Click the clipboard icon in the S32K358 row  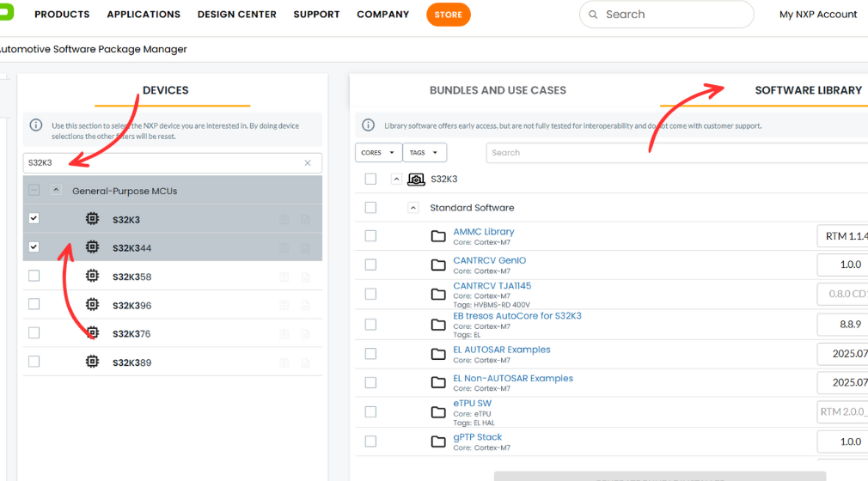(x=284, y=277)
